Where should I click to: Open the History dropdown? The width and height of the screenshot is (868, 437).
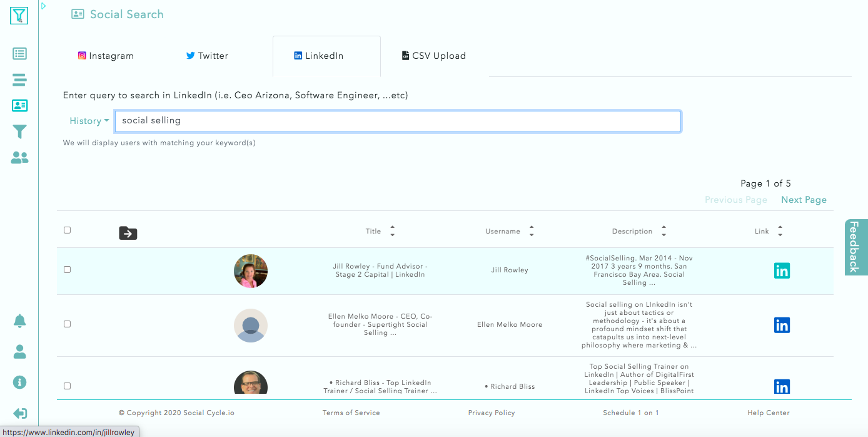(x=88, y=121)
